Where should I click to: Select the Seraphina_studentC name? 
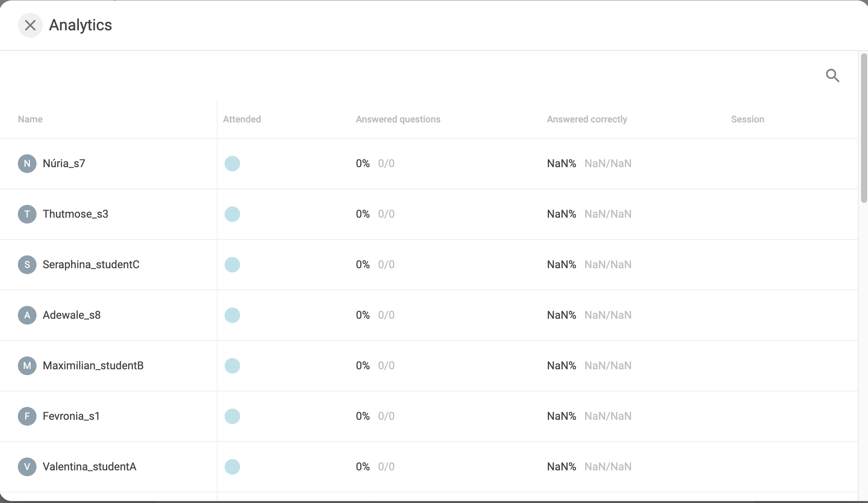[91, 265]
